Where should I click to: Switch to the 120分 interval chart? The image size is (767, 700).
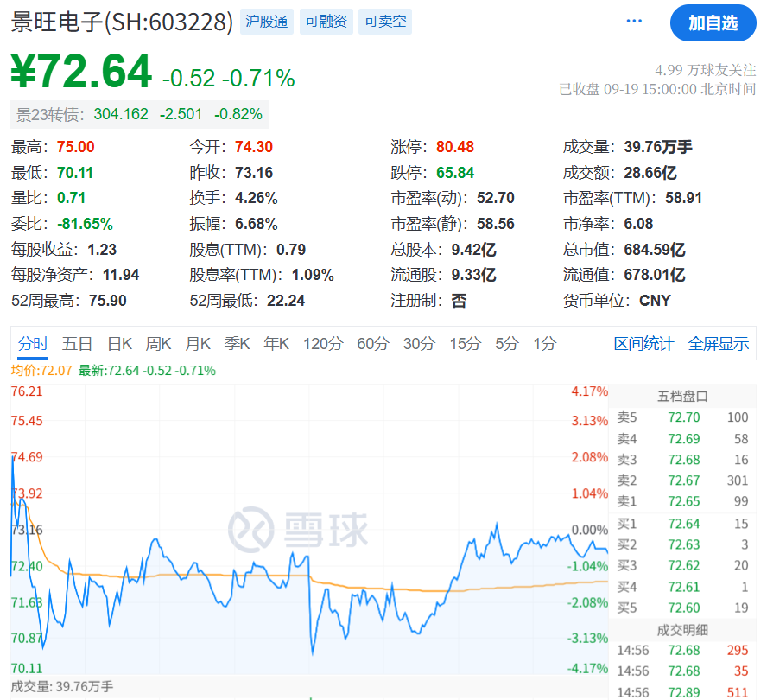click(x=323, y=343)
